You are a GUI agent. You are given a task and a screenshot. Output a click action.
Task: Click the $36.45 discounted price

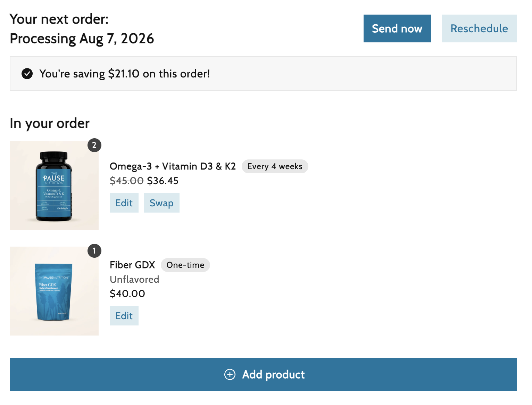[x=163, y=181]
